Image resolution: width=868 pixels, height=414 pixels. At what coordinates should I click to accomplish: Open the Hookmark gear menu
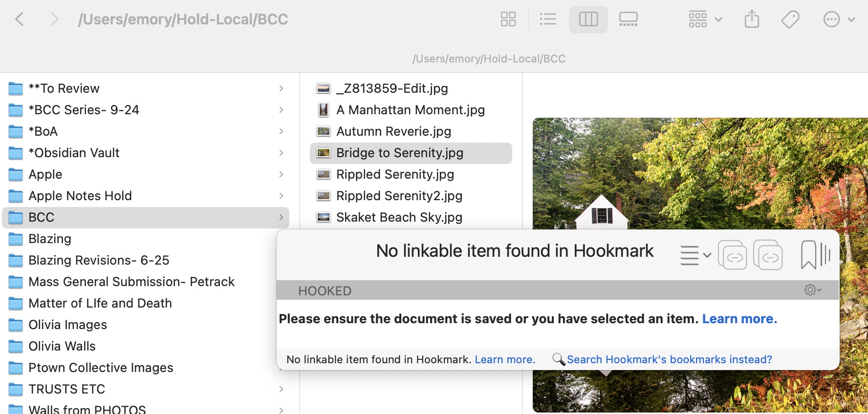(813, 290)
